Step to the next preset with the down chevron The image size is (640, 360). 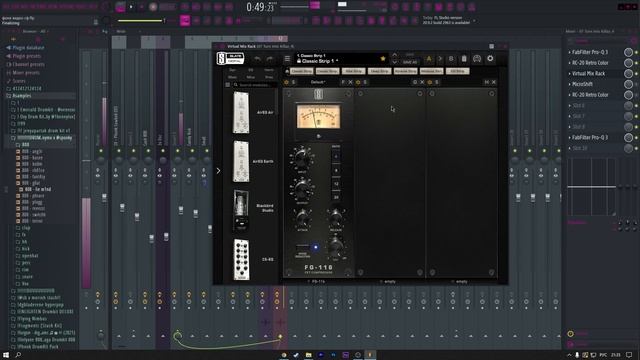(394, 62)
